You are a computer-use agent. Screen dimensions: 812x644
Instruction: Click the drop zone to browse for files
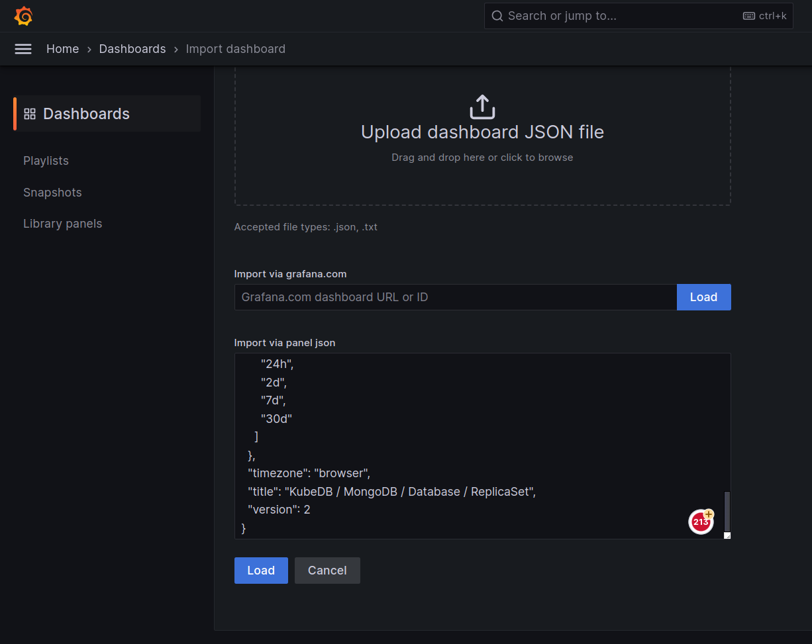[x=482, y=157]
